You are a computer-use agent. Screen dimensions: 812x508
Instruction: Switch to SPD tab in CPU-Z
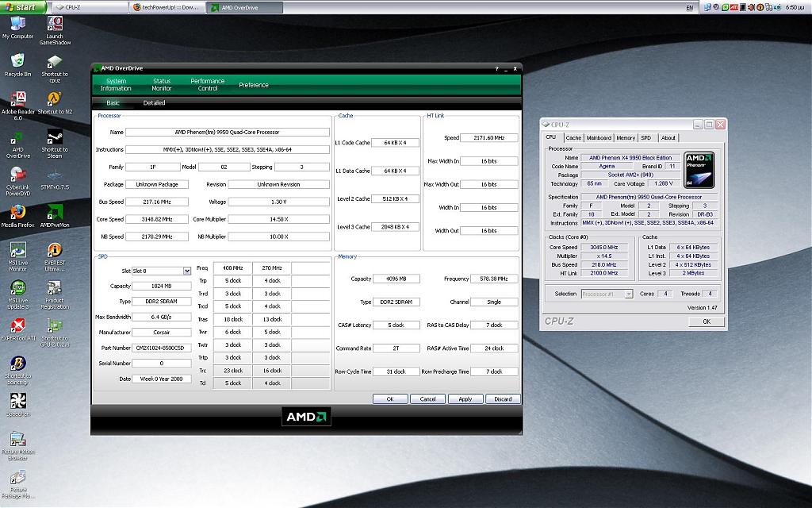[x=646, y=138]
